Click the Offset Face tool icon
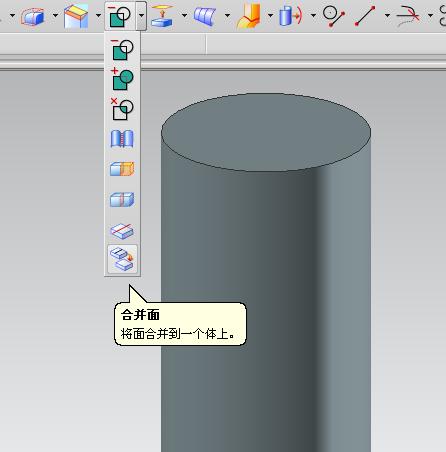446x452 pixels. (162, 16)
